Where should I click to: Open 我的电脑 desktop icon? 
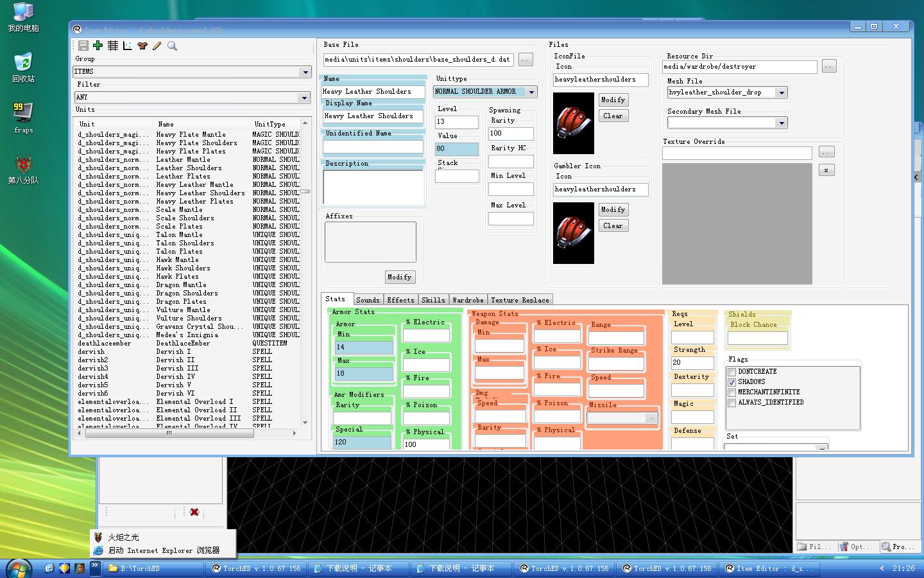(23, 17)
